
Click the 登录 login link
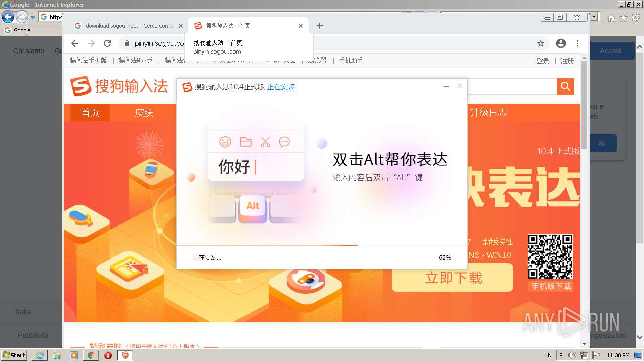click(x=543, y=61)
